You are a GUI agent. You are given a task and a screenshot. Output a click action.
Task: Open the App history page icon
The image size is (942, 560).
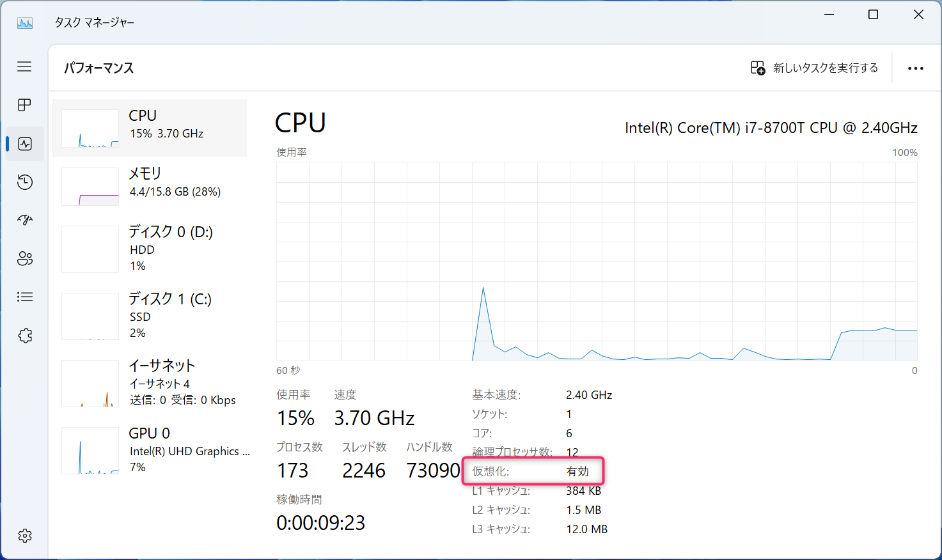[25, 182]
